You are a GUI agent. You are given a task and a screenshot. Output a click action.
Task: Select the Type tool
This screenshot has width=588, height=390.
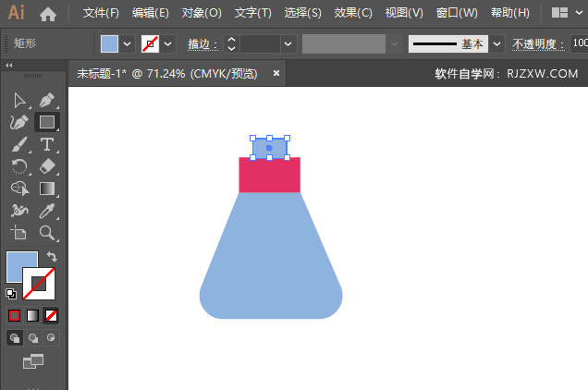(x=47, y=144)
